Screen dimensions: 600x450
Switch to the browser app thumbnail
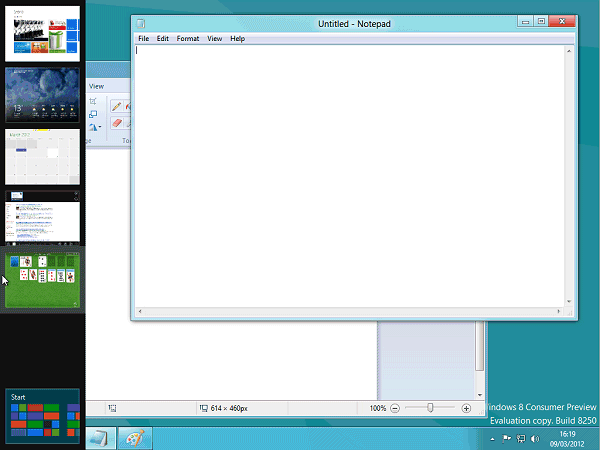(42, 218)
